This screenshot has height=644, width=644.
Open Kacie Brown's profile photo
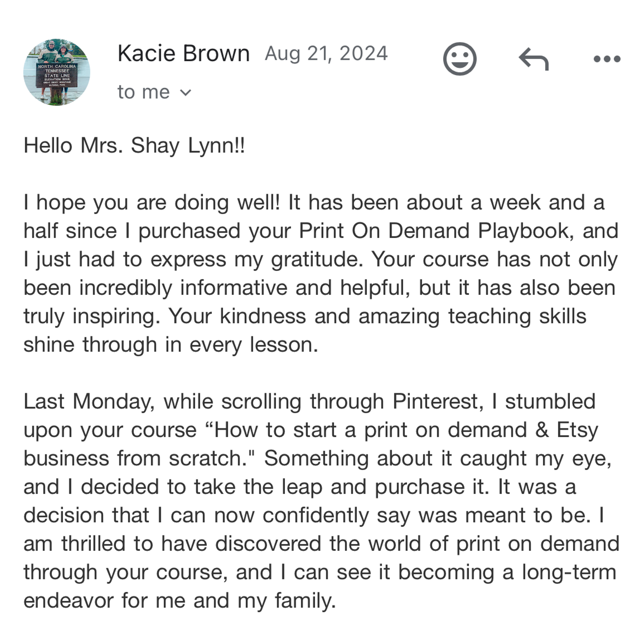pos(57,72)
